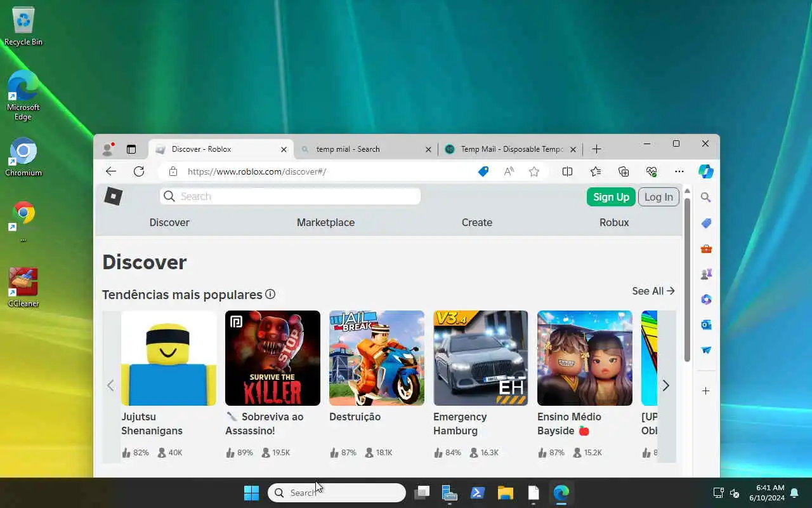The image size is (812, 508).
Task: Open the taskbar clock showing 6:41 AM
Action: pos(766,493)
